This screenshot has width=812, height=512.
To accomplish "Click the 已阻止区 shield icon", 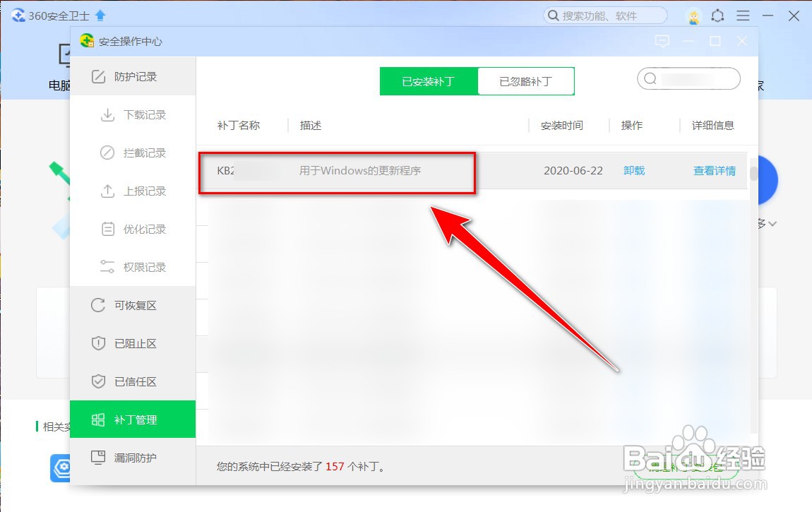I will pos(98,343).
